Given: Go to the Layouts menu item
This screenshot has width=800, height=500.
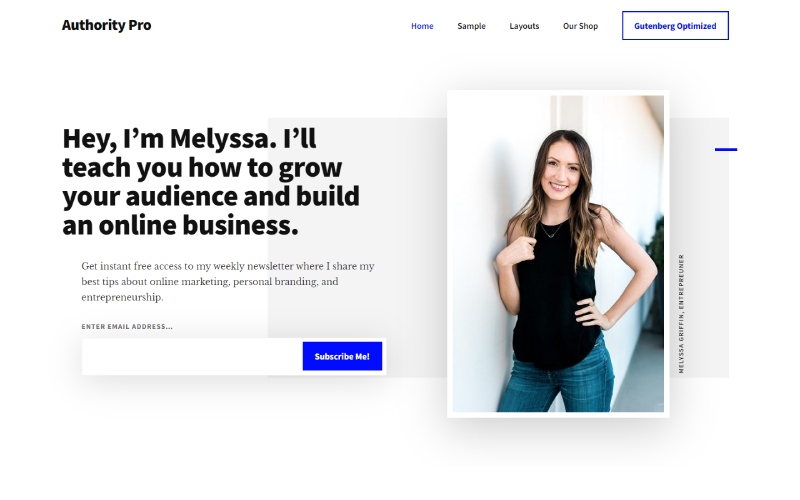Looking at the screenshot, I should click(524, 26).
